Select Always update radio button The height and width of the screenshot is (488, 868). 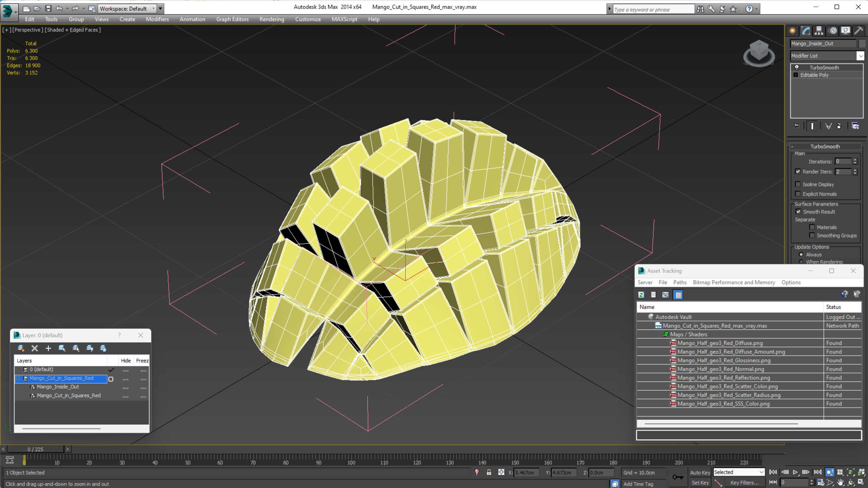coord(801,254)
